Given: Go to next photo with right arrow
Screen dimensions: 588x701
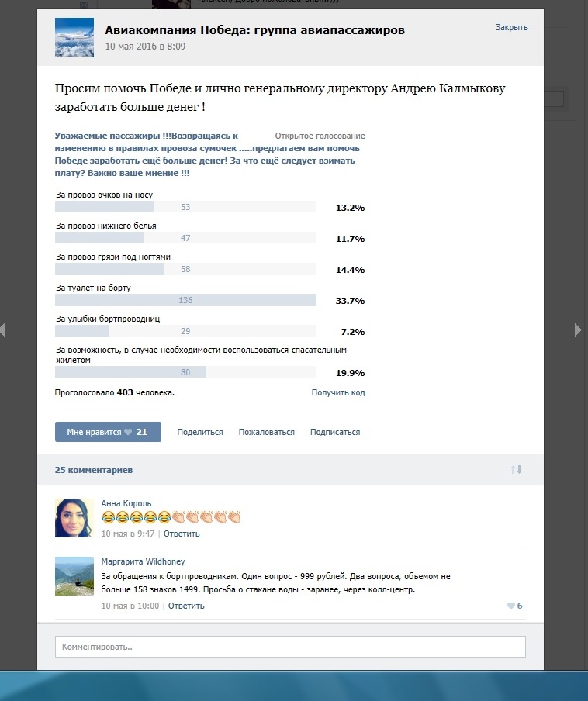Looking at the screenshot, I should 577,330.
